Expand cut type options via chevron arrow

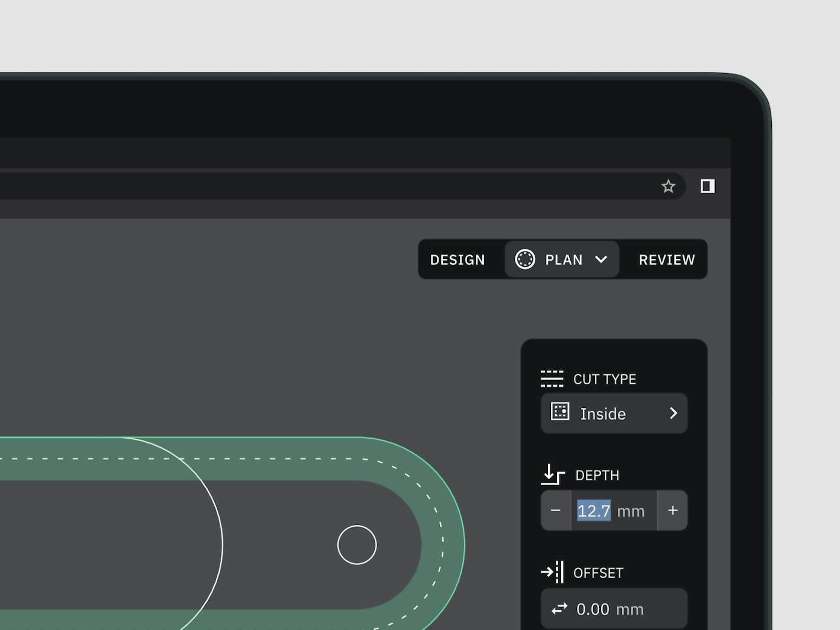[673, 413]
